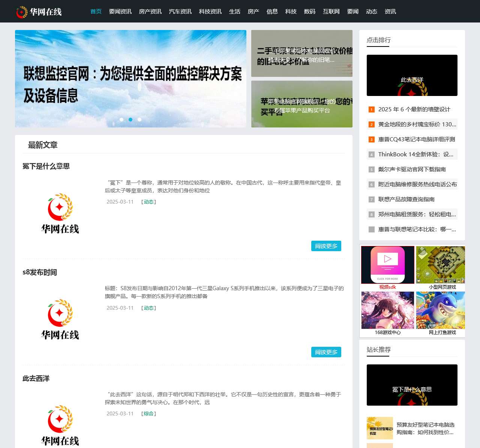
Task: Select 动态 in navigation bar
Action: (x=372, y=12)
